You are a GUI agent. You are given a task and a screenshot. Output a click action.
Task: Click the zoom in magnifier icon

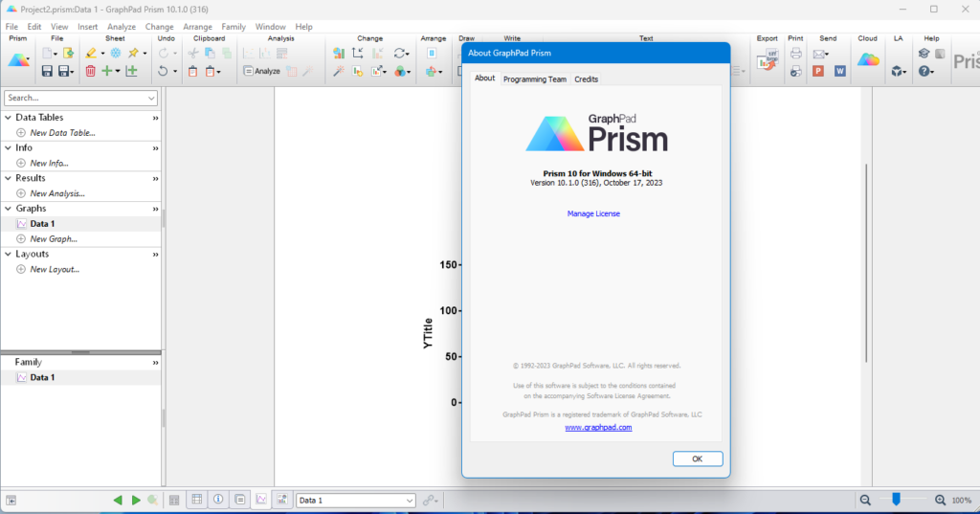940,501
